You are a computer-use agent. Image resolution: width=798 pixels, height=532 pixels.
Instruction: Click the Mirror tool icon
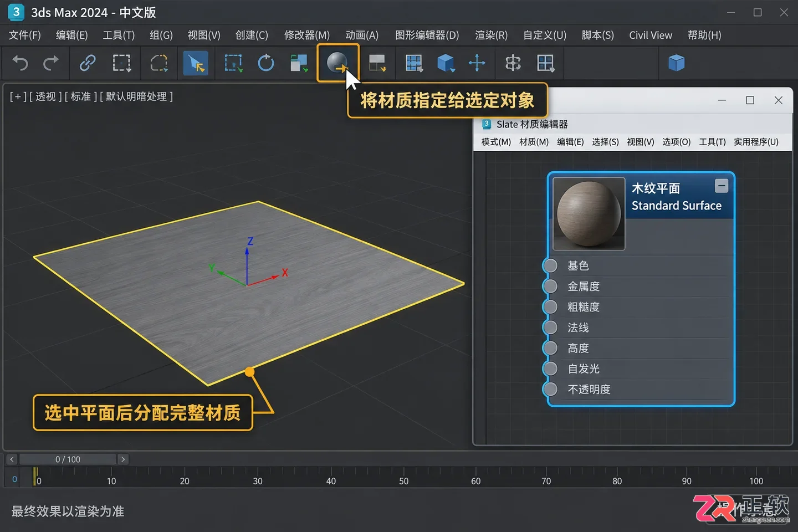tap(513, 63)
